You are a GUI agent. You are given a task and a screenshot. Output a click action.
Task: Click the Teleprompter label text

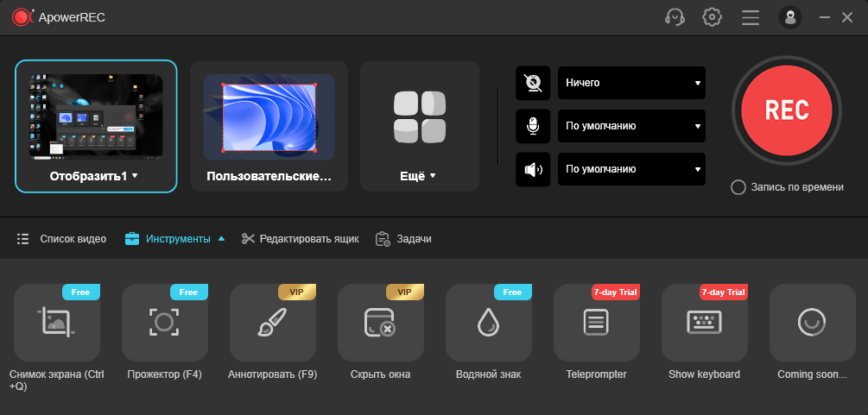596,374
